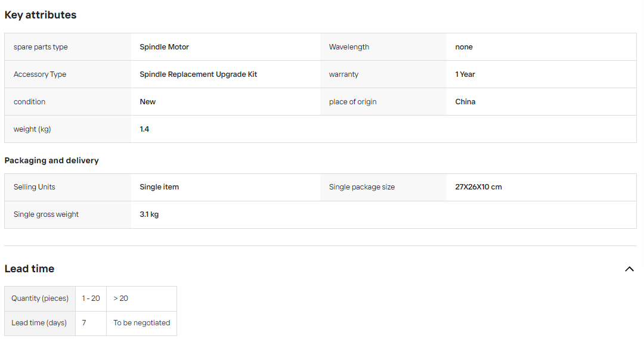Click the 27X26X10 cm package size value
The image size is (644, 339).
(x=478, y=187)
